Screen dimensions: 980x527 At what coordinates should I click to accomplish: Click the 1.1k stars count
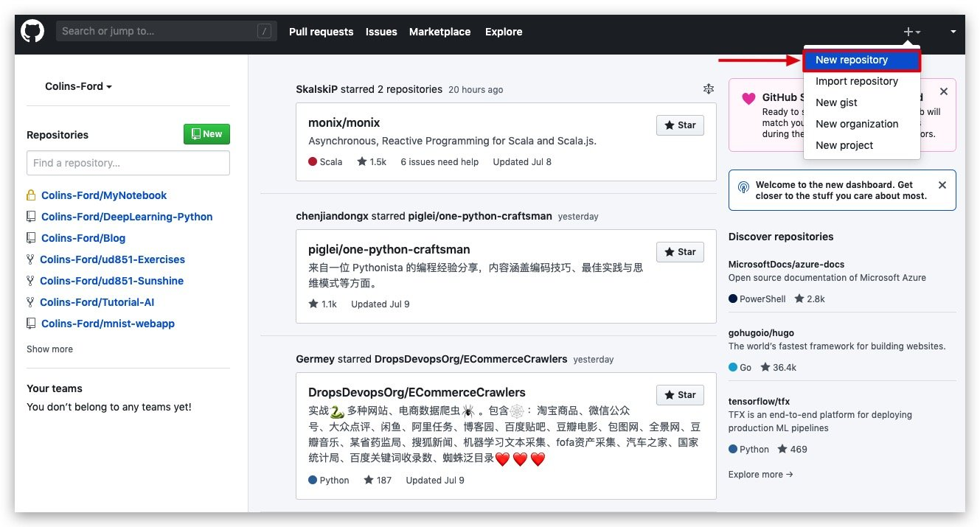(x=322, y=304)
